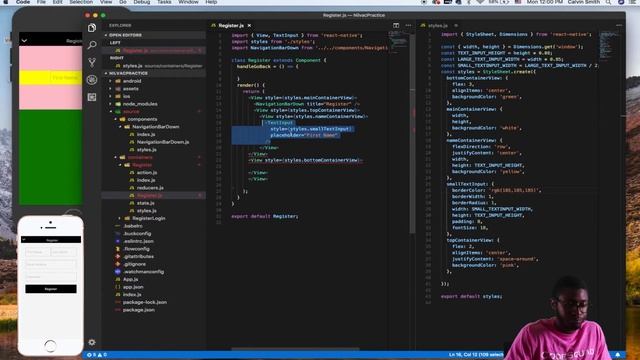Screen dimensions: 640x360
Task: Open package.json in explorer
Action: tap(138, 310)
